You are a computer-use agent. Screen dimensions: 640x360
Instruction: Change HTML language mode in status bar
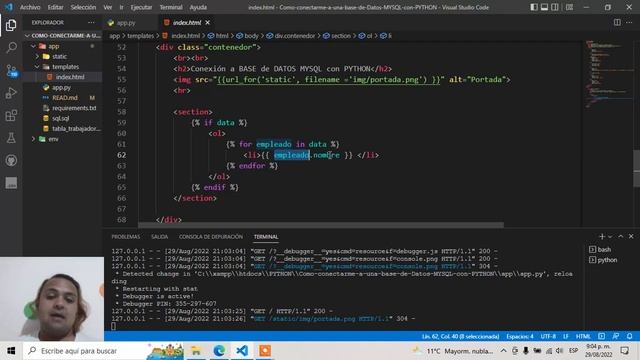pos(583,336)
